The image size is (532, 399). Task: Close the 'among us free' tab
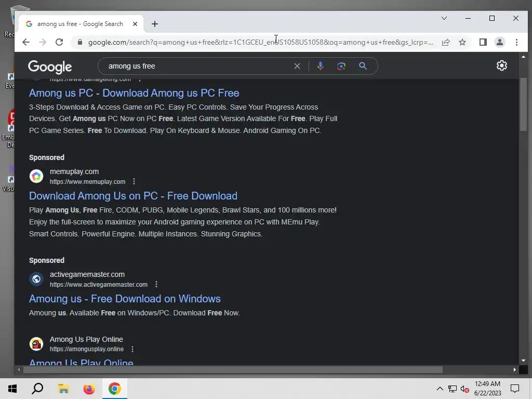point(135,24)
